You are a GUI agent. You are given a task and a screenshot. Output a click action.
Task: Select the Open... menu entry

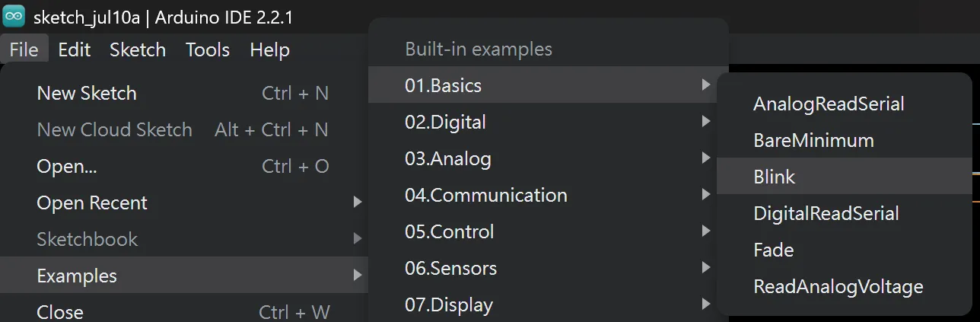pyautogui.click(x=184, y=166)
